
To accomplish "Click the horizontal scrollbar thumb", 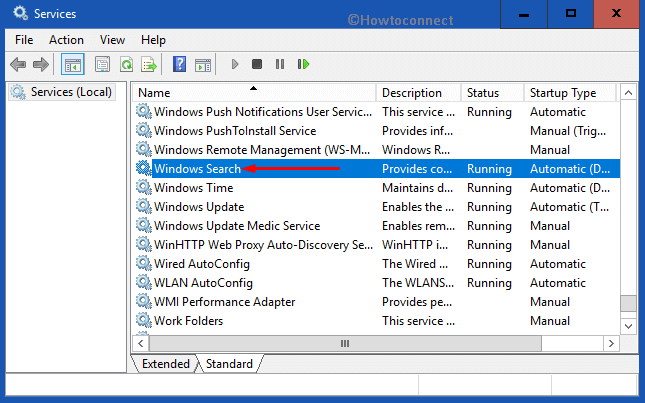I will pos(345,343).
